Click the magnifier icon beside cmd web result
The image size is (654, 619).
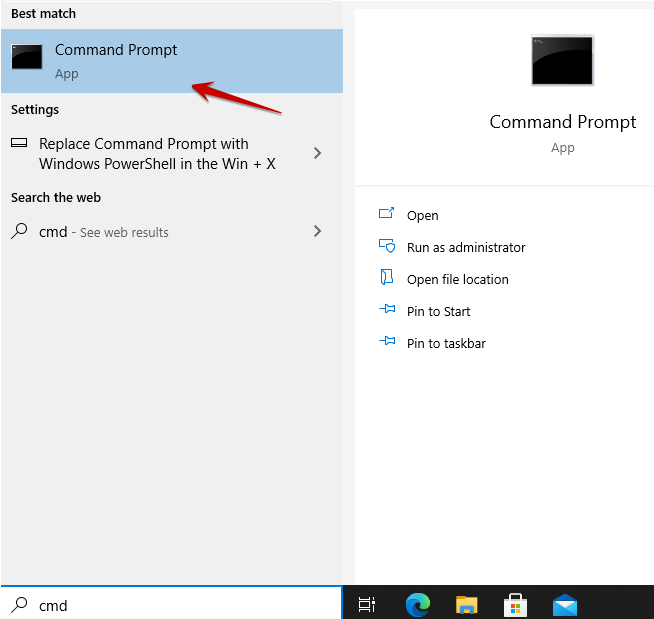pos(19,231)
